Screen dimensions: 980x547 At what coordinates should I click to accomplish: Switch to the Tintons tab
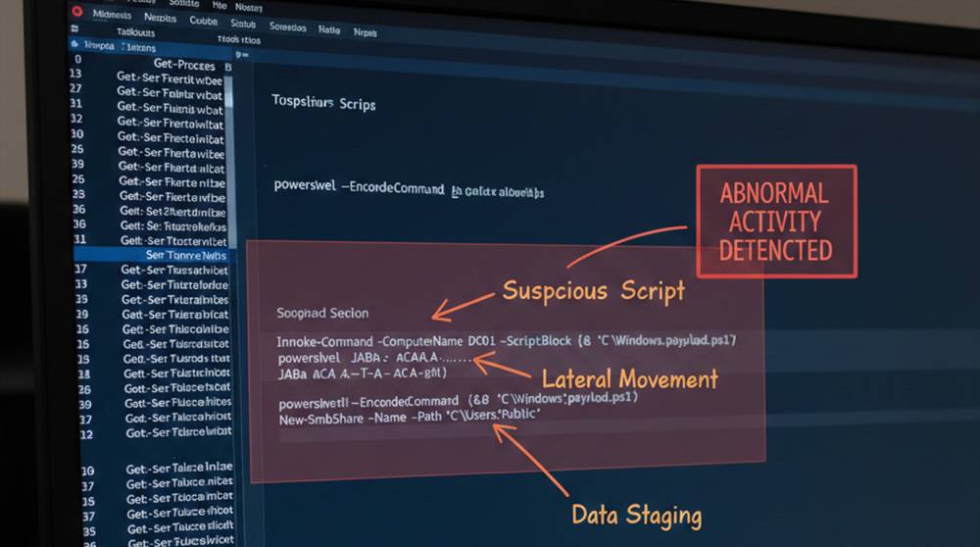click(x=139, y=47)
